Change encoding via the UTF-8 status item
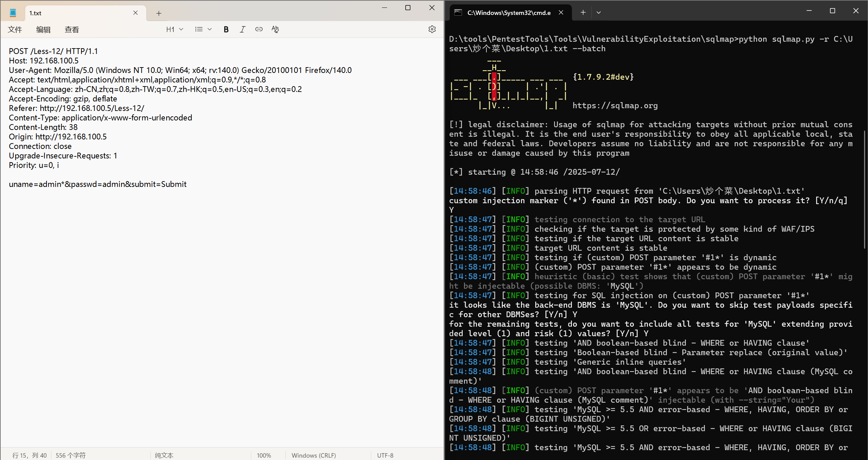This screenshot has height=460, width=868. coord(385,455)
